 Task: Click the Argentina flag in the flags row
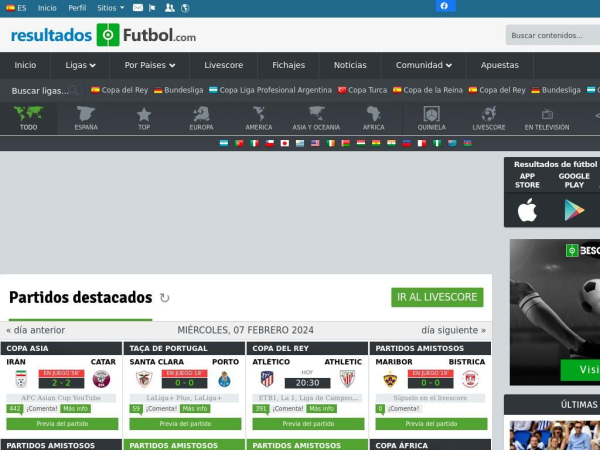tap(224, 143)
